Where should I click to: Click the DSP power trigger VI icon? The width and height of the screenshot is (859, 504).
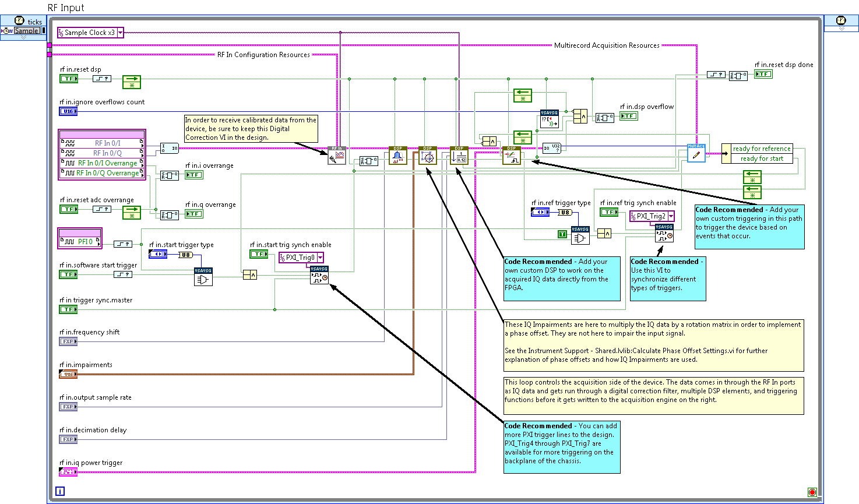511,156
